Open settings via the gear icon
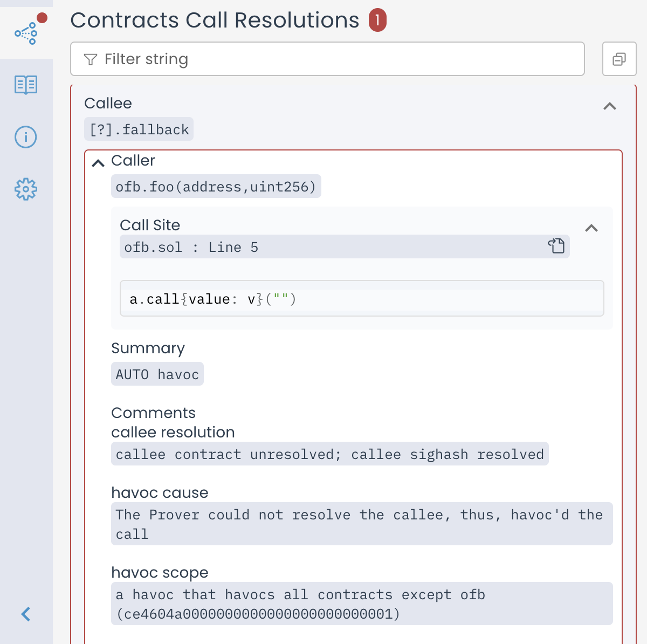647x644 pixels. (x=26, y=189)
